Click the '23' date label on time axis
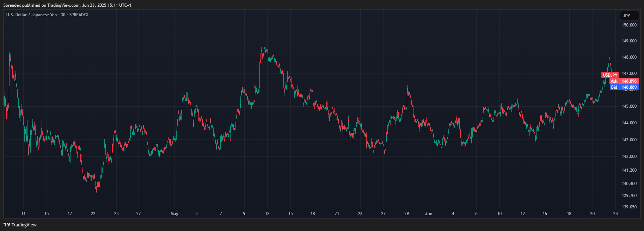Screen dimensions: 644x231 pyautogui.click(x=360, y=214)
